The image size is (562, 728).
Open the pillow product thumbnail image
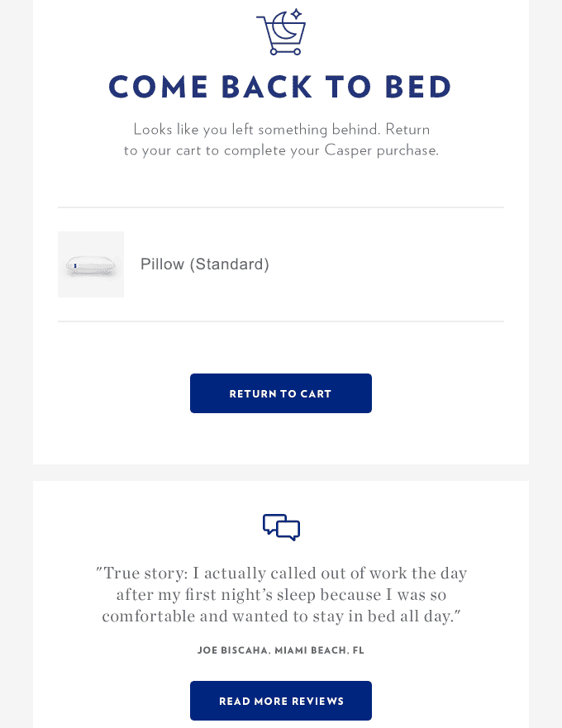pyautogui.click(x=91, y=264)
